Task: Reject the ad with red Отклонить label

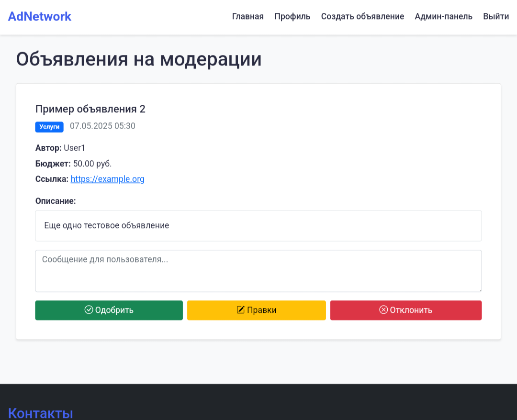Action: (x=411, y=310)
